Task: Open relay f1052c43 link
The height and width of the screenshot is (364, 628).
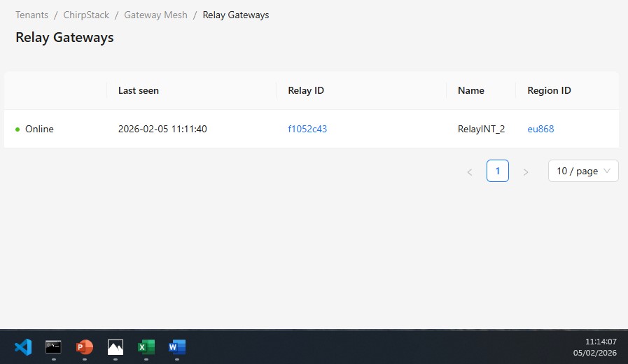Action: pyautogui.click(x=307, y=129)
